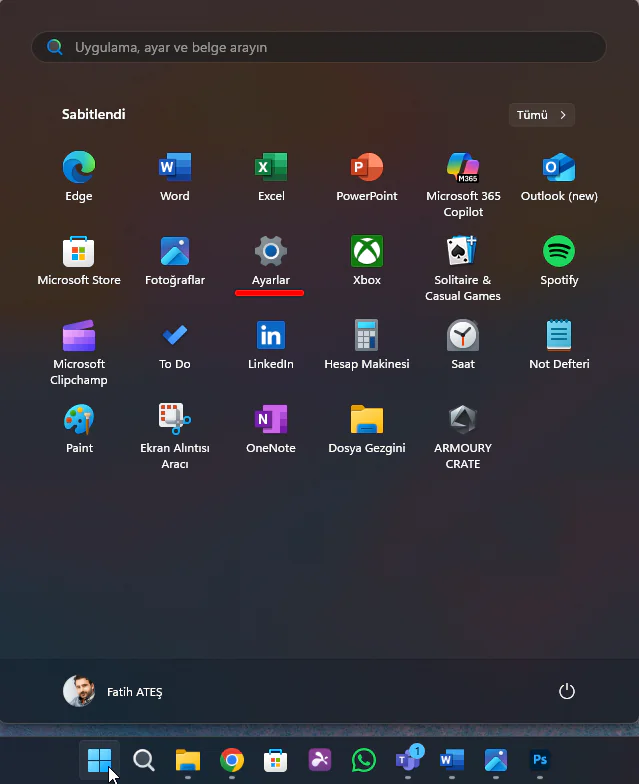Open Ekran Alıntısı Aracı
This screenshot has height=784, width=639.
click(174, 437)
